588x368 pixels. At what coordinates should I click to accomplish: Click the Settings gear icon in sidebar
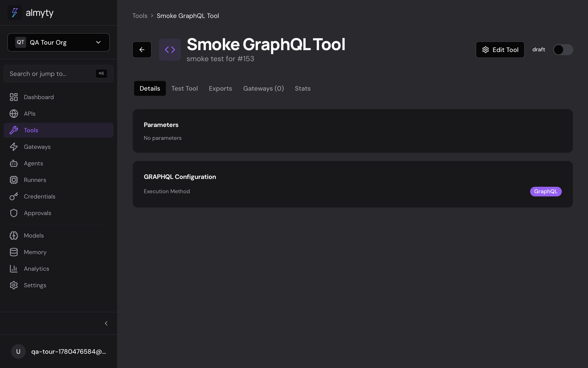coord(14,285)
